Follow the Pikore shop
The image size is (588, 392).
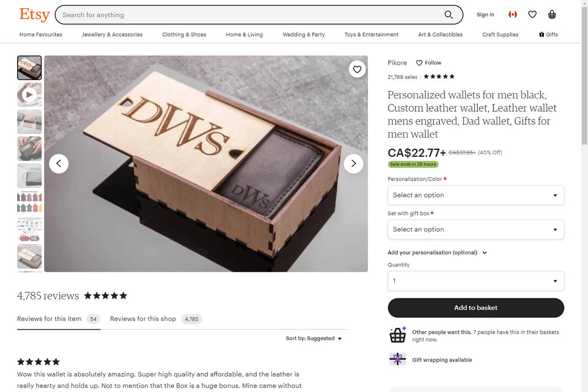(x=429, y=63)
